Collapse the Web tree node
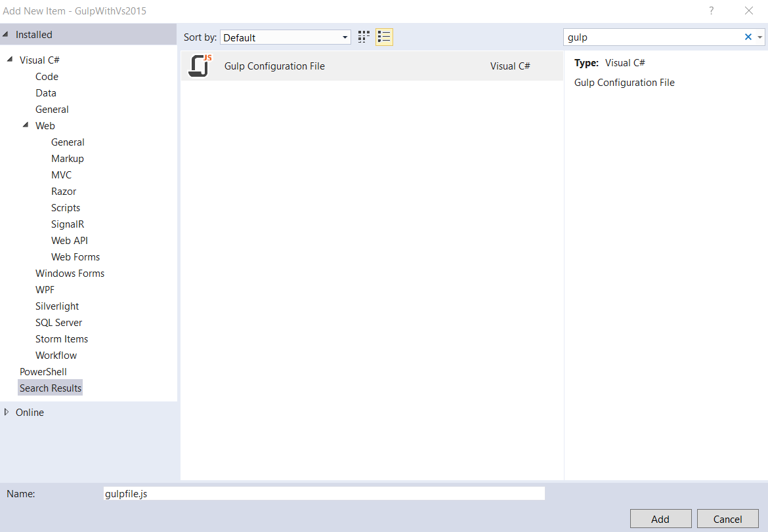This screenshot has width=768, height=532. coord(26,125)
